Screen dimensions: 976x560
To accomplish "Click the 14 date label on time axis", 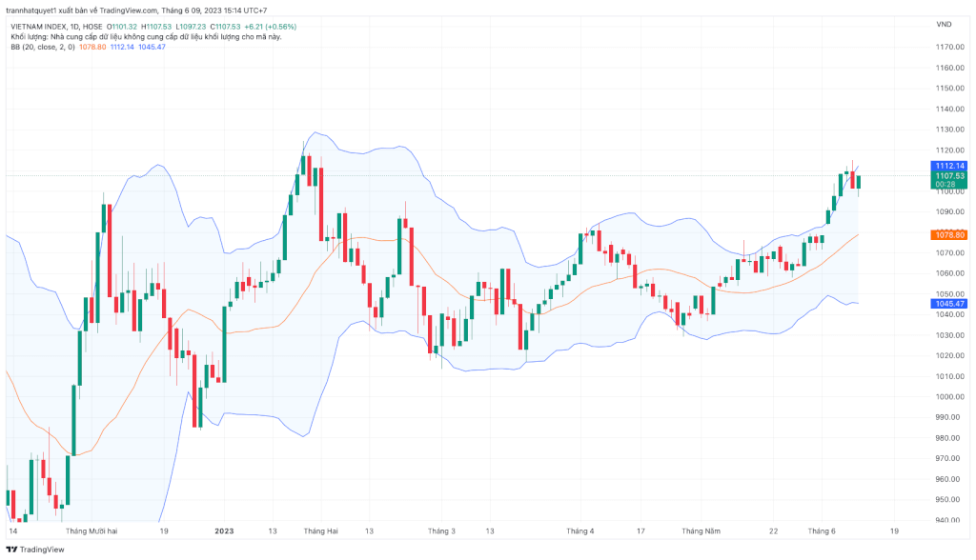I will [13, 531].
